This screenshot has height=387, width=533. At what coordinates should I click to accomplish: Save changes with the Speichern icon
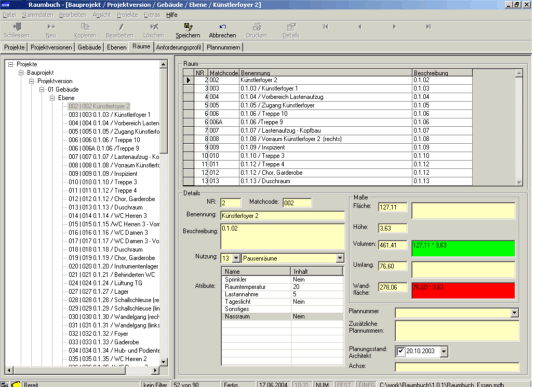click(188, 27)
